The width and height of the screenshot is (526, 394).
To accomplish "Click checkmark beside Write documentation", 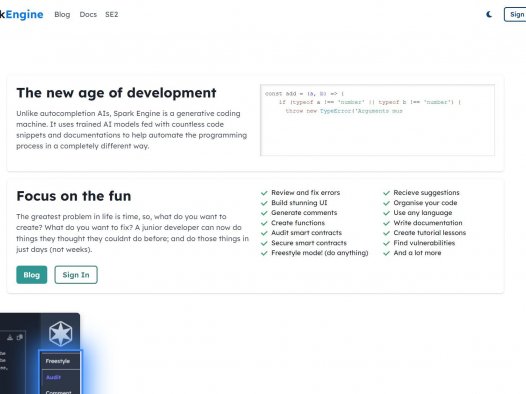I will pyautogui.click(x=386, y=223).
